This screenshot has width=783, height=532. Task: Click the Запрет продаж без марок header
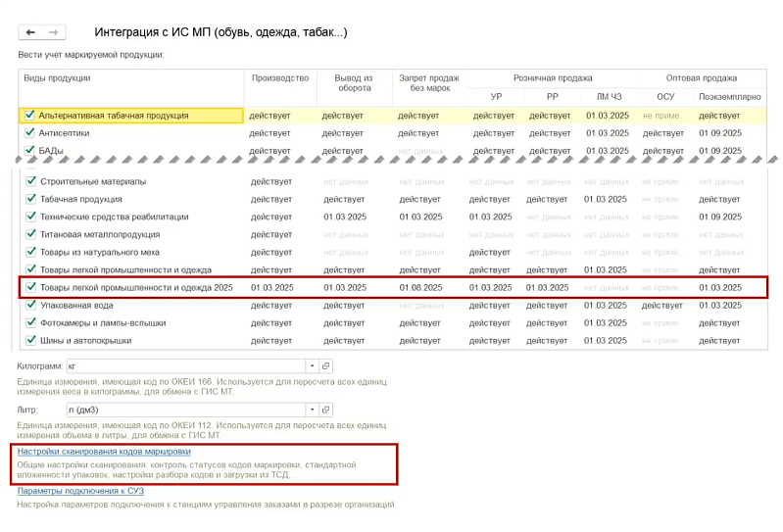tap(429, 83)
